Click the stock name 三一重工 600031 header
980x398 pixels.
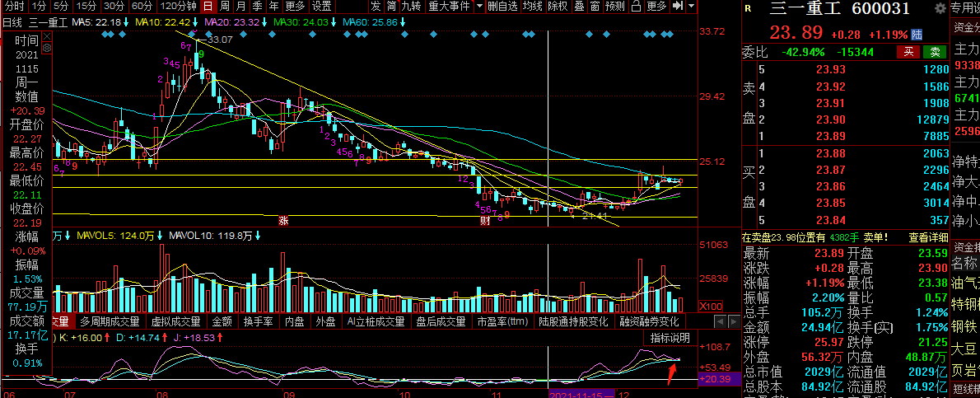pos(839,9)
